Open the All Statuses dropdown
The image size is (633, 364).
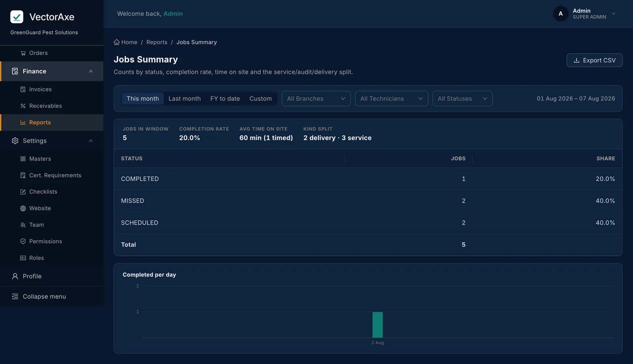[462, 98]
